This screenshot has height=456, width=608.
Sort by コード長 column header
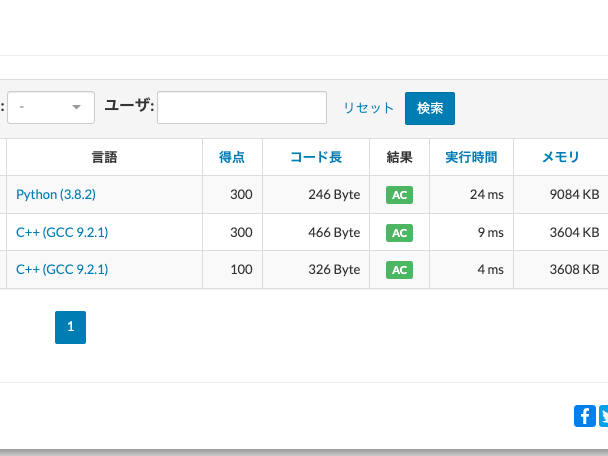(x=316, y=157)
